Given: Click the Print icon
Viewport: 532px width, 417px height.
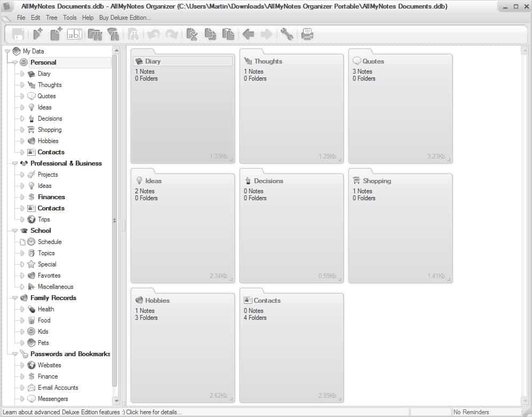Looking at the screenshot, I should pos(306,34).
